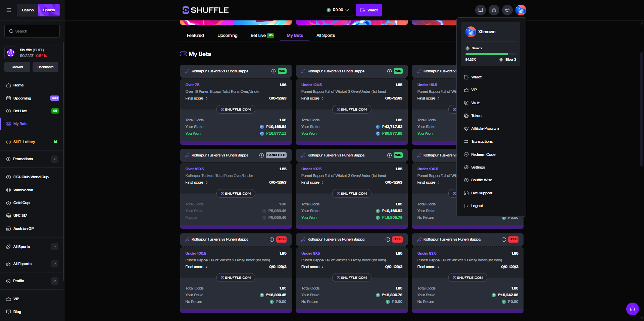The width and height of the screenshot is (644, 321).
Task: Switch to the All Sports tab
Action: pos(326,36)
